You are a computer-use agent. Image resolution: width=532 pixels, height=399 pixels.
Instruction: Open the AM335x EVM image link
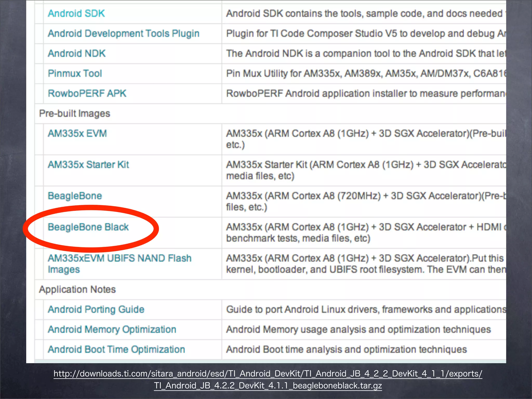pos(77,134)
